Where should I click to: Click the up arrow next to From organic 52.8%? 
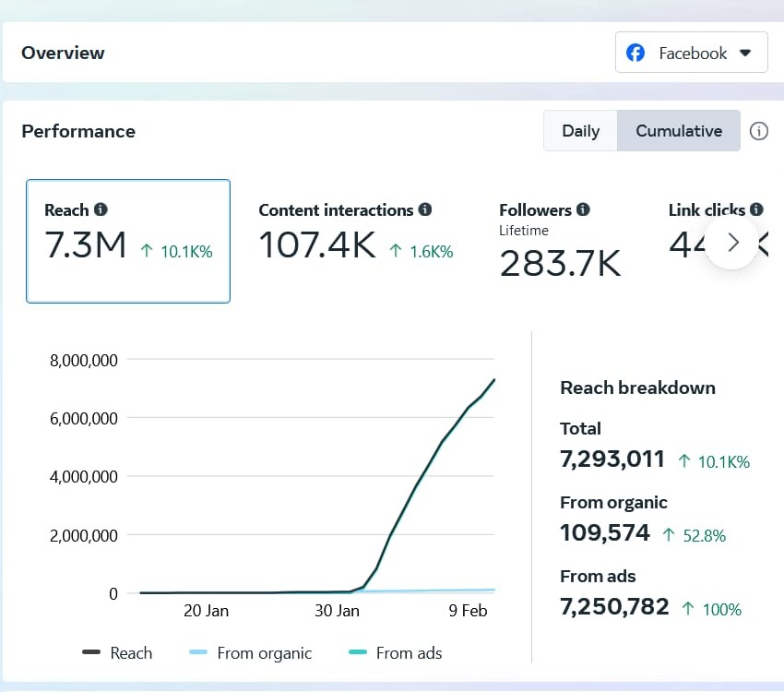[x=669, y=535]
